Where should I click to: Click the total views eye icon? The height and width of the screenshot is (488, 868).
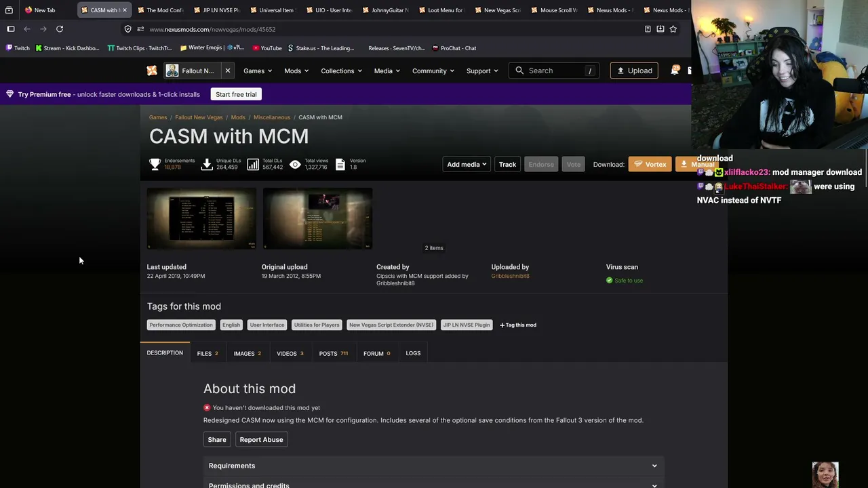point(295,164)
